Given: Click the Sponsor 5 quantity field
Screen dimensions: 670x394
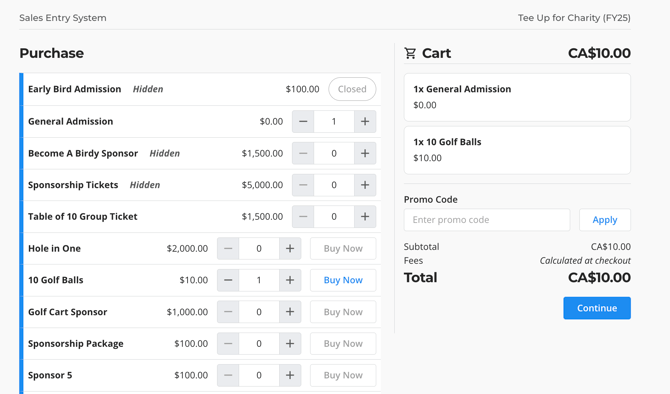Looking at the screenshot, I should click(x=259, y=375).
